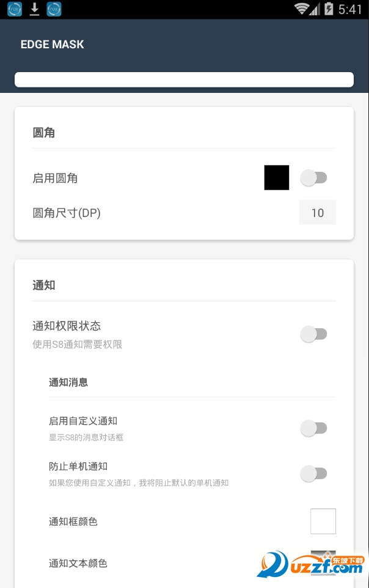Tap the download arrow icon in status bar
This screenshot has height=588, width=369.
tap(35, 9)
